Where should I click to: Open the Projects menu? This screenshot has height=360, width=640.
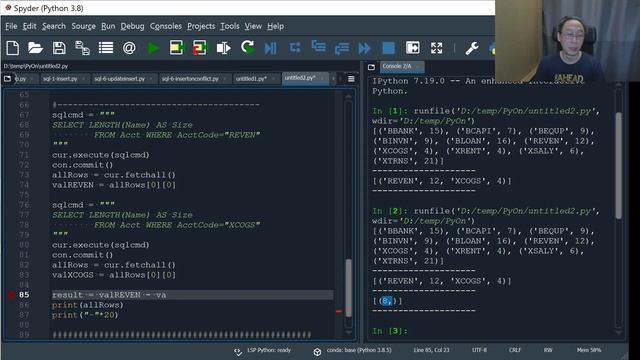pos(201,26)
